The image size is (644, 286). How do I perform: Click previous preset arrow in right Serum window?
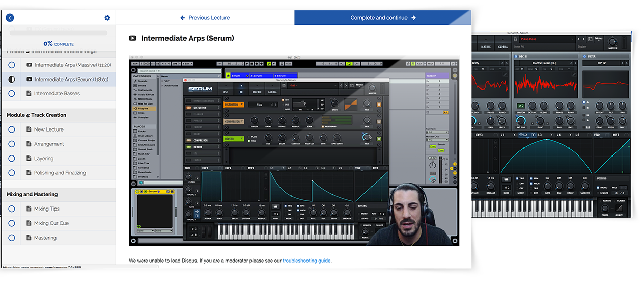pyautogui.click(x=578, y=39)
